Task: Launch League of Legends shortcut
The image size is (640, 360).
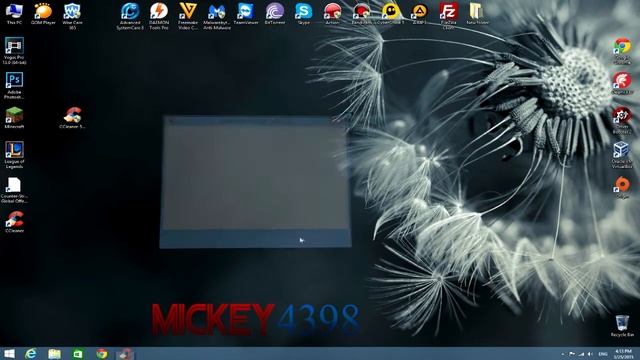Action: pyautogui.click(x=14, y=155)
